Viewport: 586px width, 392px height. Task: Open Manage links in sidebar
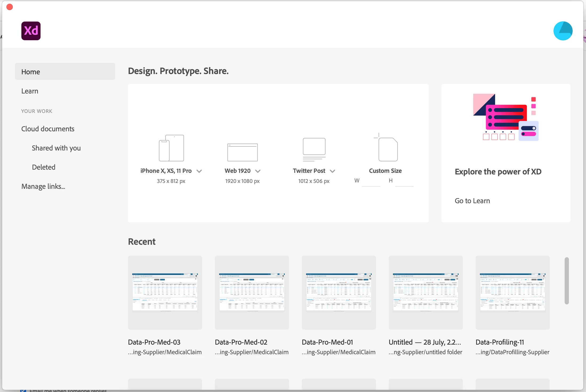click(x=43, y=186)
